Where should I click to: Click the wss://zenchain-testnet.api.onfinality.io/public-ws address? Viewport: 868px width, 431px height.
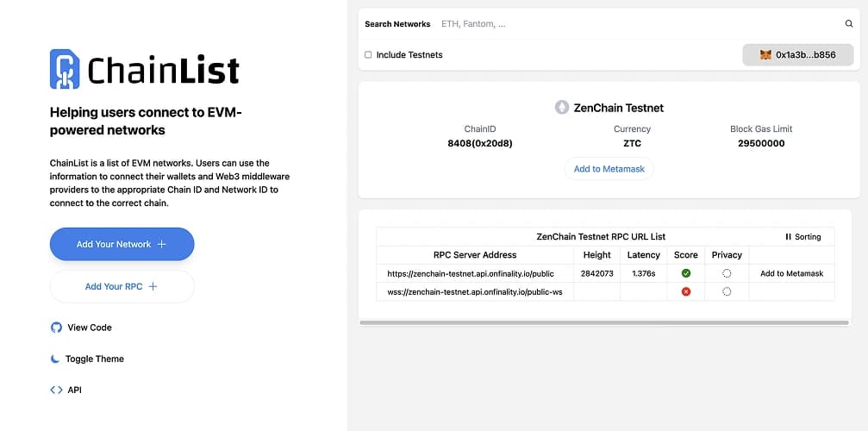pos(475,291)
